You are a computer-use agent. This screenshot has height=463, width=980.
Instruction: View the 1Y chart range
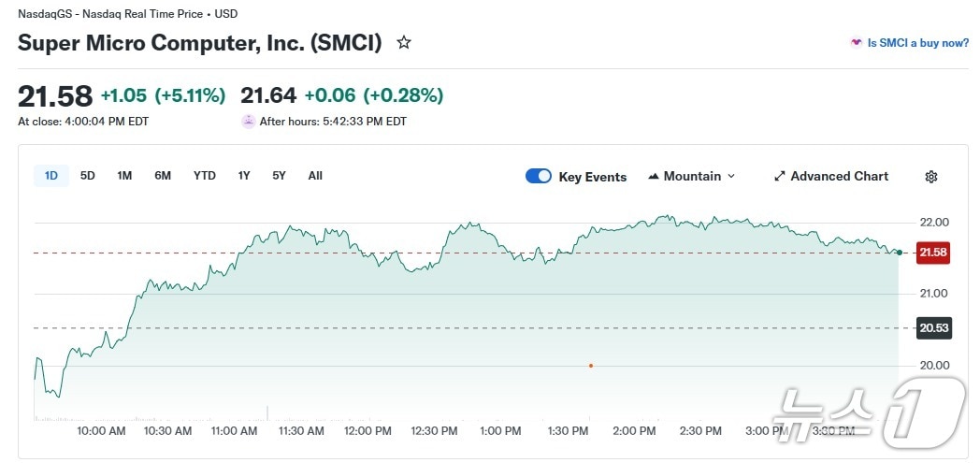[244, 176]
